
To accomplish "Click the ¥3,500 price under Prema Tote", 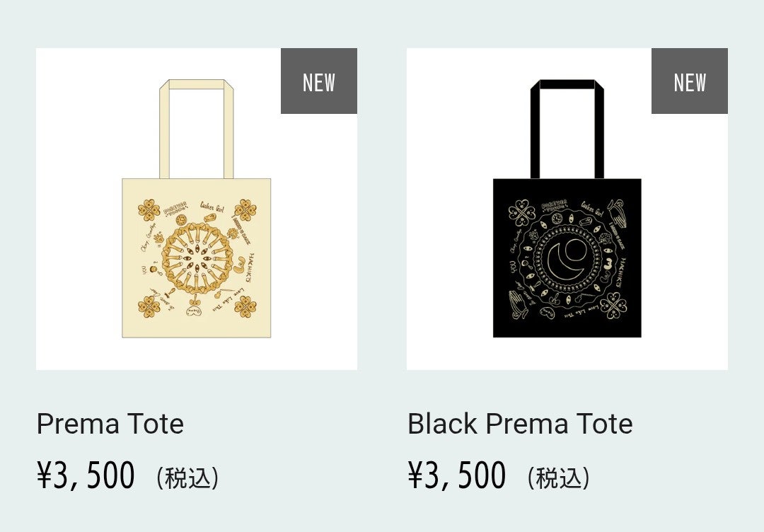I will 86,475.
